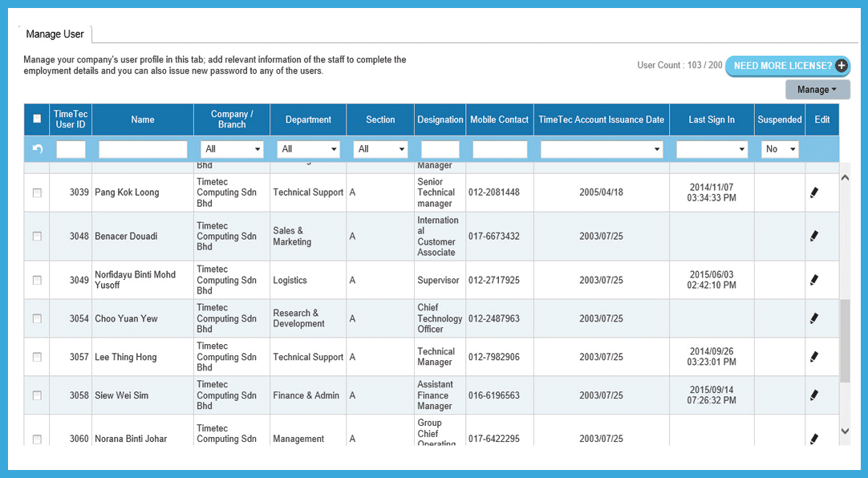This screenshot has width=868, height=478.
Task: Select the name 'Siew Wei Sim'
Action: pyautogui.click(x=122, y=395)
